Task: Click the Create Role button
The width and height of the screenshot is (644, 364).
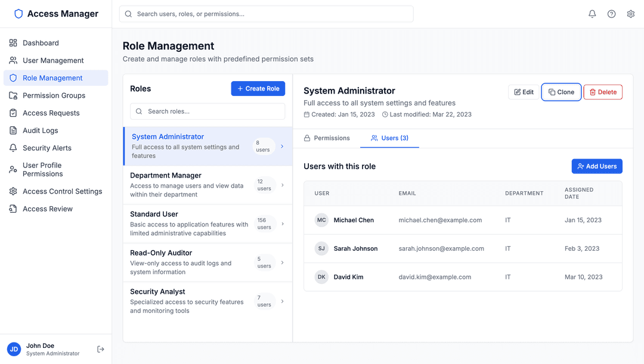Action: [x=258, y=88]
